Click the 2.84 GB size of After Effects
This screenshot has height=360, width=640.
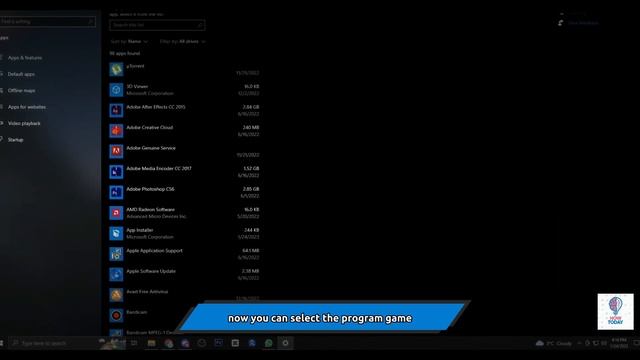click(251, 107)
